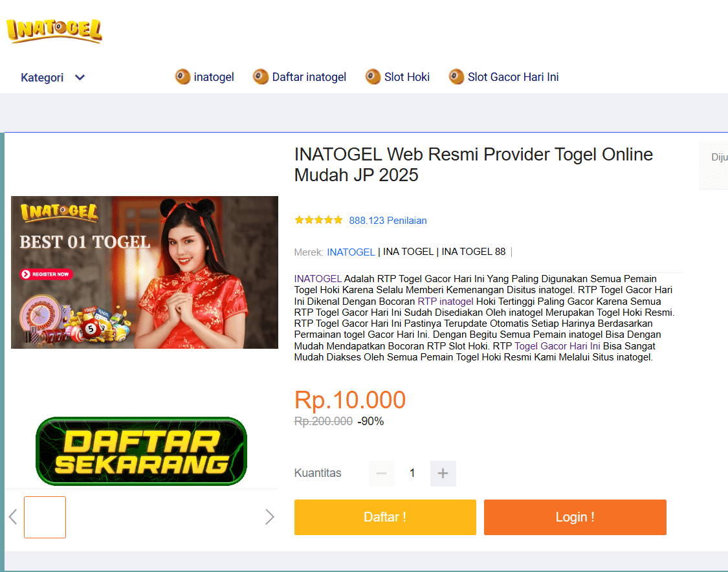This screenshot has width=728, height=572.
Task: Click the ball icon beside inatogel
Action: pos(182,76)
